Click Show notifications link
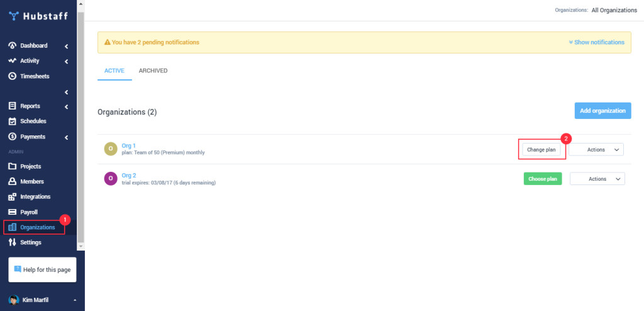The height and width of the screenshot is (311, 644). pos(596,42)
